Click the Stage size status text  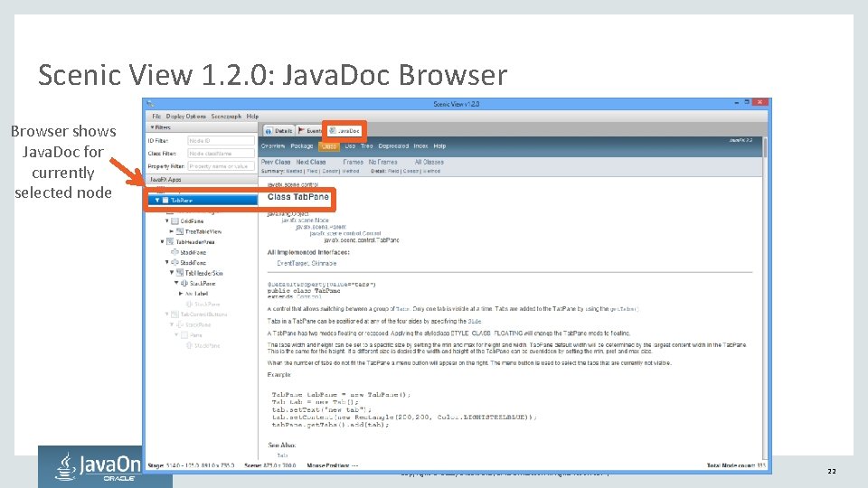pos(191,466)
